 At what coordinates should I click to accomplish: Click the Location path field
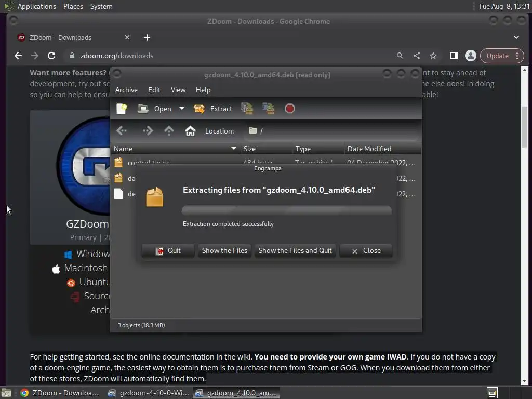pos(332,131)
